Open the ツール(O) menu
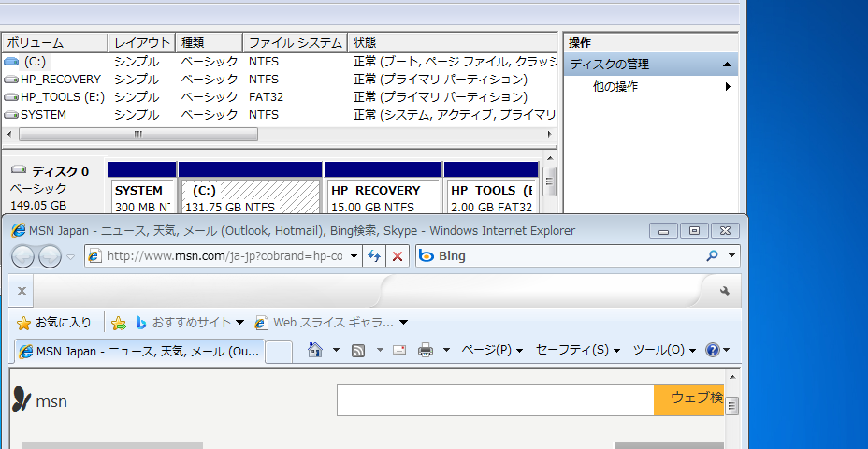This screenshot has width=868, height=449. 664,350
